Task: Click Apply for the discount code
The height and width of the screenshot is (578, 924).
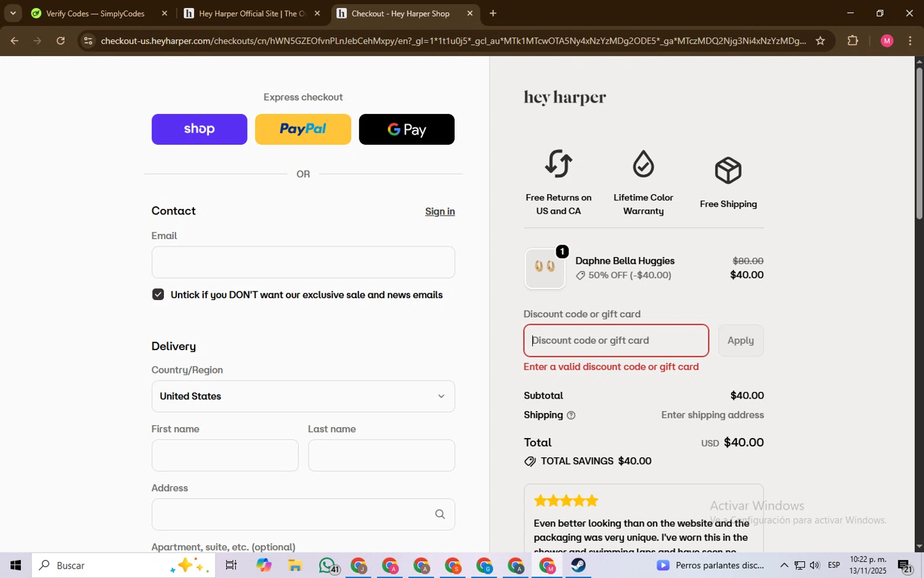Action: pos(740,340)
